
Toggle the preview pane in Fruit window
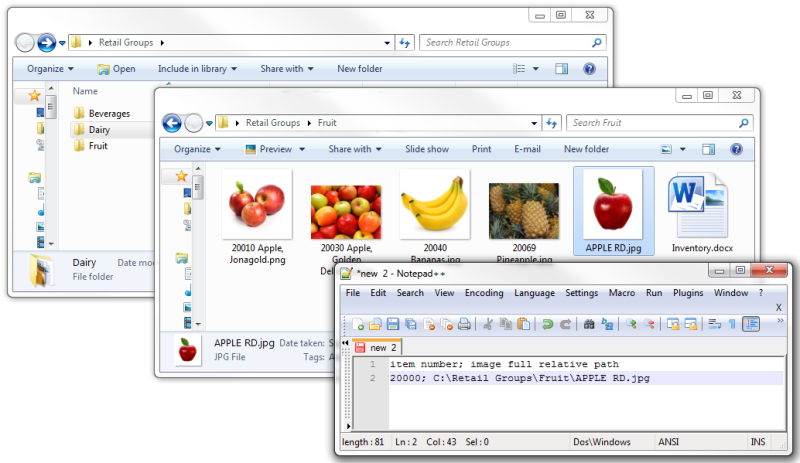point(708,149)
